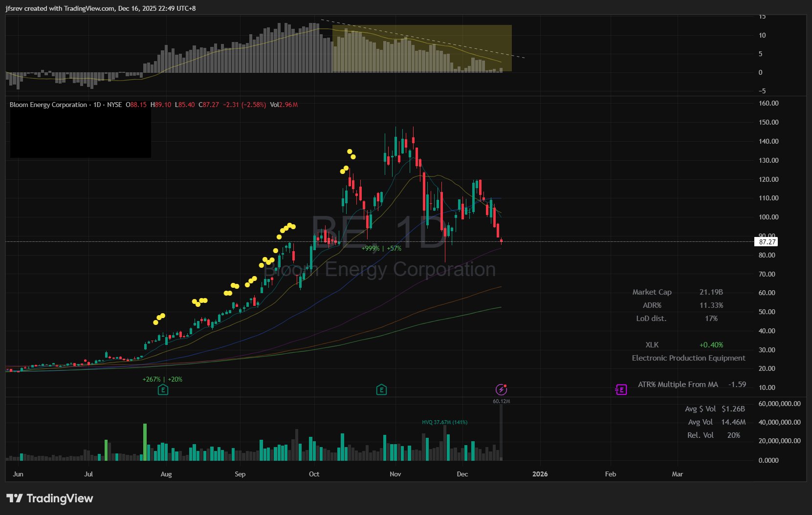Click 110.00 on the price scale
The height and width of the screenshot is (515, 812).
(768, 198)
